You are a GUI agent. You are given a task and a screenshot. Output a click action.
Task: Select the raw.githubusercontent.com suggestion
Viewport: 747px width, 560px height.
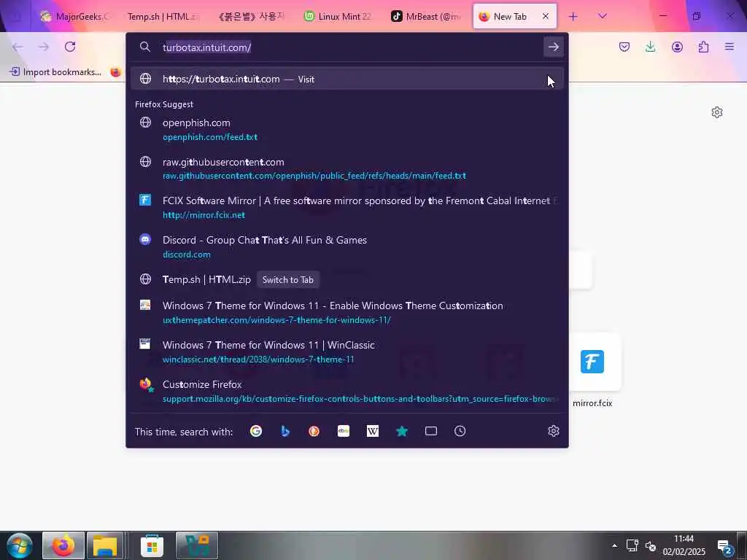[347, 168]
